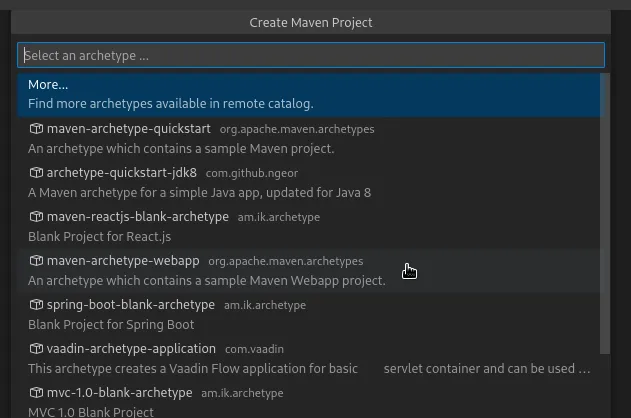
Task: Click the Vaadin Flow application description text
Action: click(x=309, y=369)
